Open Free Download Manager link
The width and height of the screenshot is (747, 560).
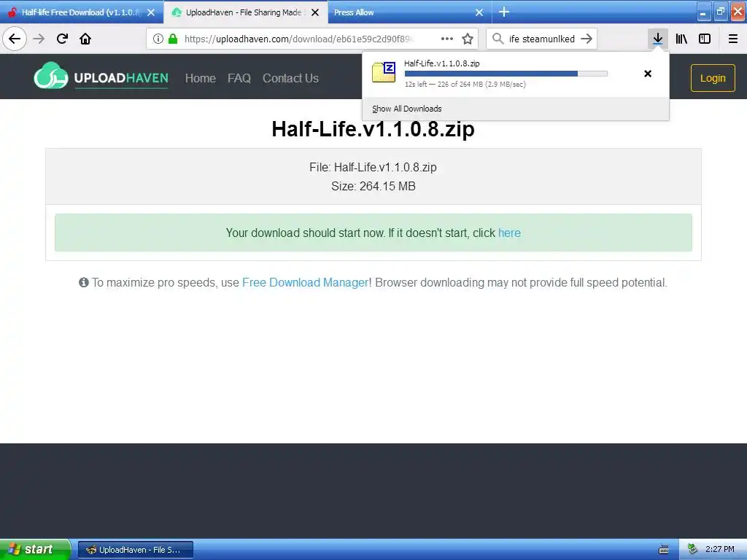[306, 282]
